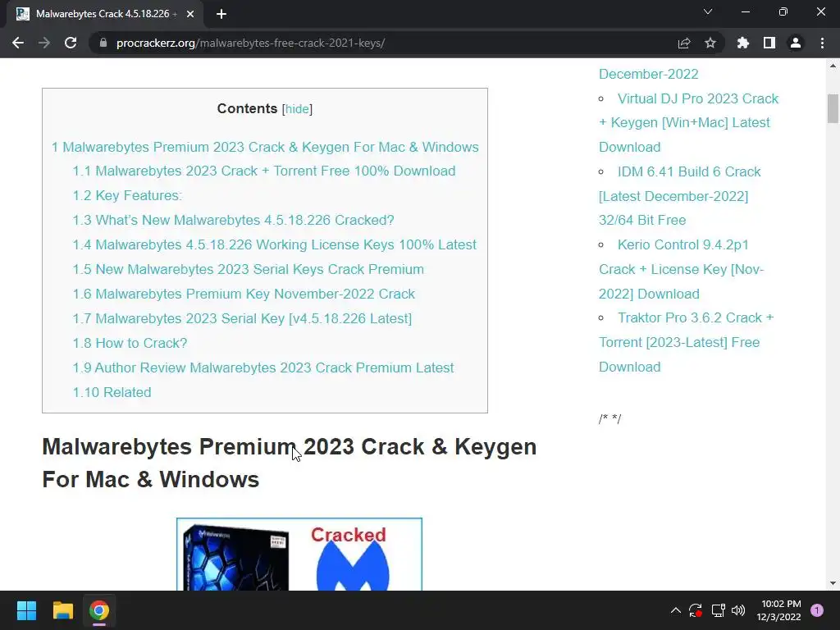The image size is (840, 630).
Task: Jump to 1.6 Premium Key November-2022 Crack
Action: [244, 294]
